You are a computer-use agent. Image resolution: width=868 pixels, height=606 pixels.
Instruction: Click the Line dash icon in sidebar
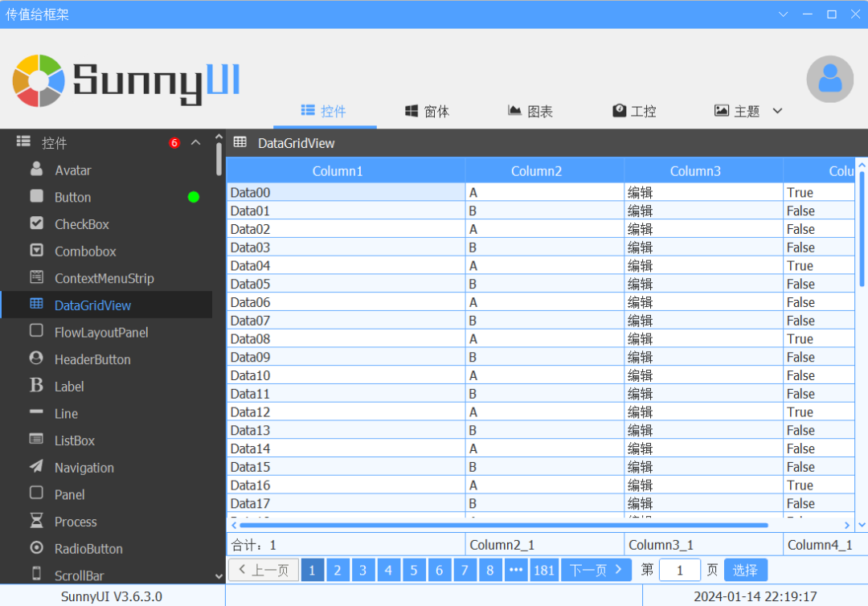pyautogui.click(x=36, y=412)
